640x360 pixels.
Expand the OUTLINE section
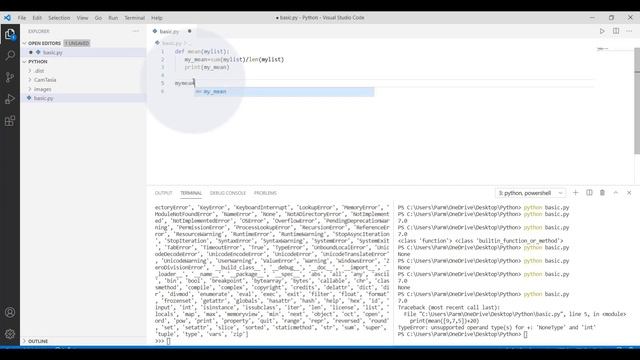pyautogui.click(x=38, y=341)
